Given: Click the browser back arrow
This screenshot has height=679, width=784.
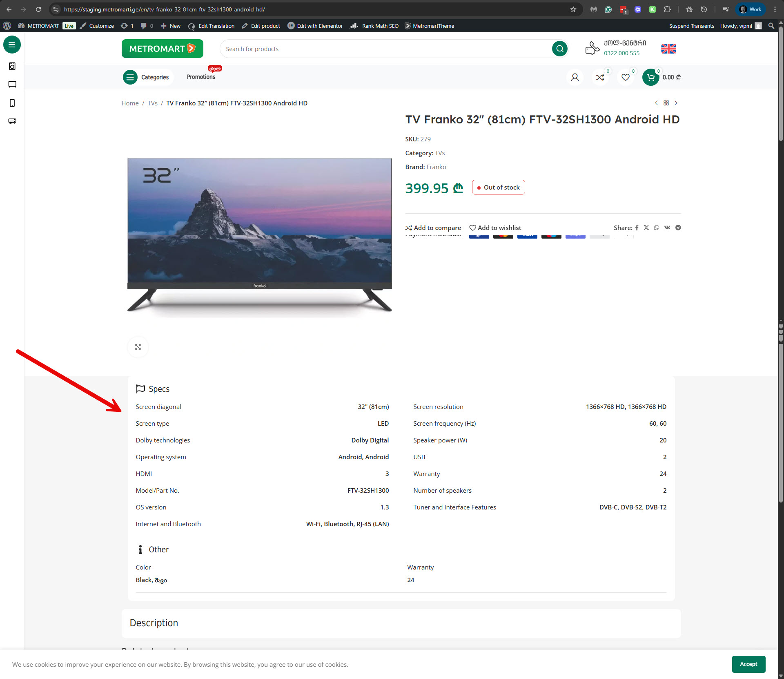Looking at the screenshot, I should pyautogui.click(x=9, y=9).
